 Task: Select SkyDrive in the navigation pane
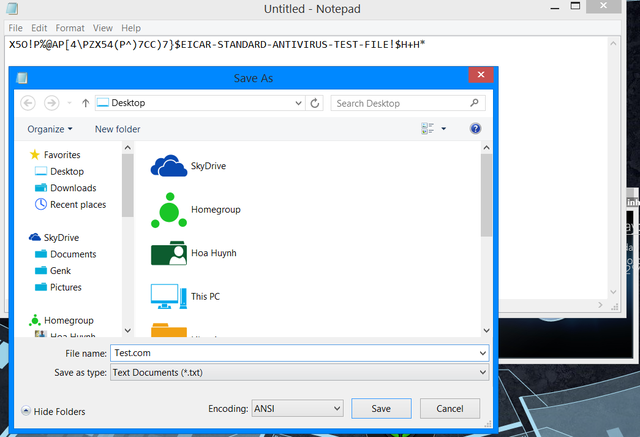61,237
